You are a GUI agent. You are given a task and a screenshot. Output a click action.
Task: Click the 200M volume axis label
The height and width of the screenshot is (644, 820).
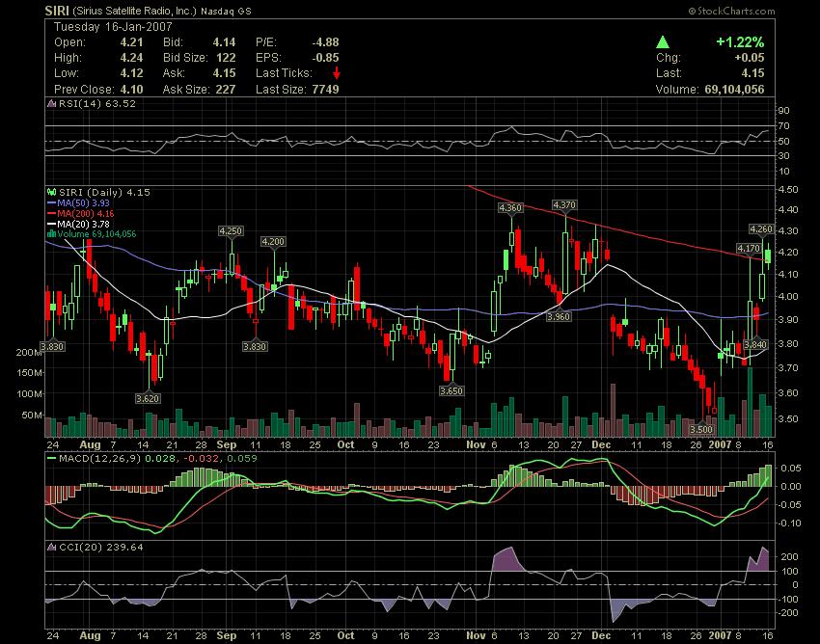coord(29,352)
